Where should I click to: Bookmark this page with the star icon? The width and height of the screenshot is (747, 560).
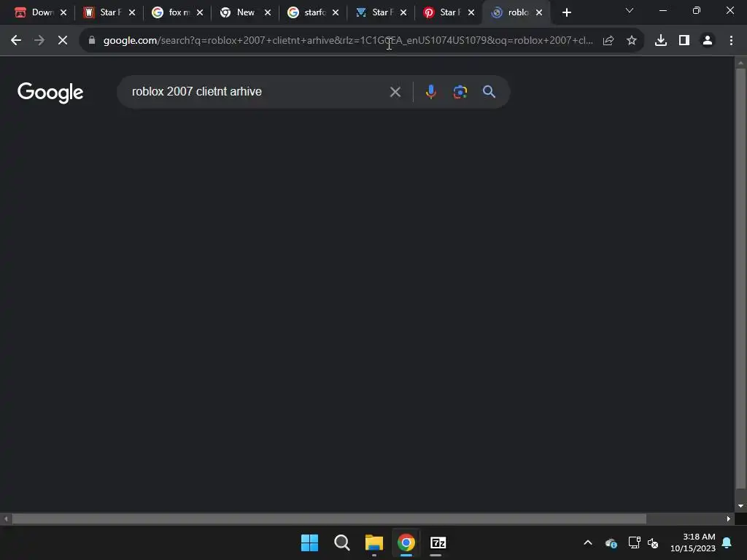click(x=632, y=41)
